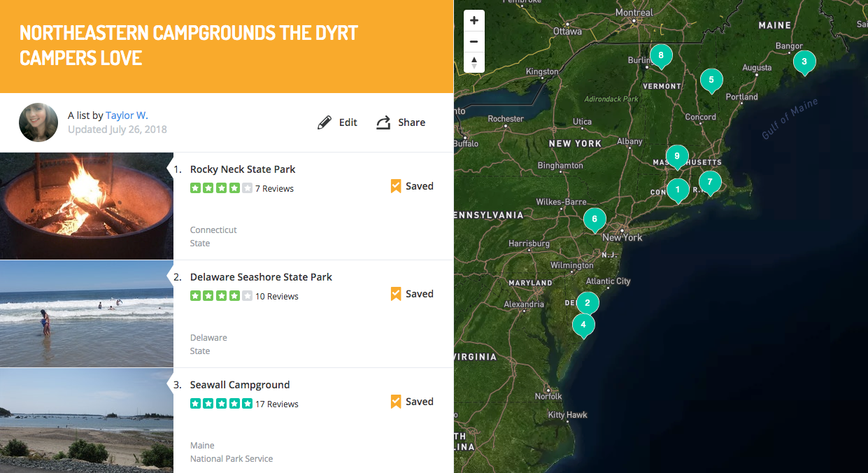
Task: Click the Connecticut location text
Action: coord(213,230)
